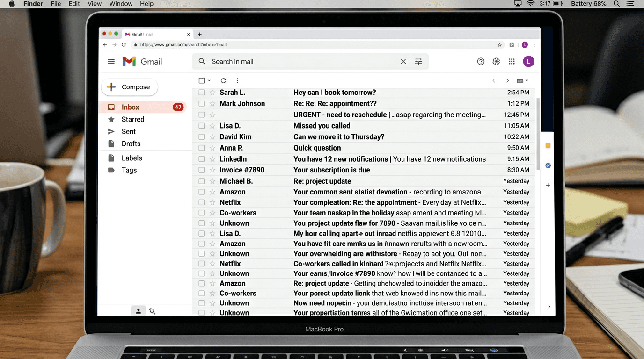Go to newer messages with left arrow
The height and width of the screenshot is (359, 644).
493,80
